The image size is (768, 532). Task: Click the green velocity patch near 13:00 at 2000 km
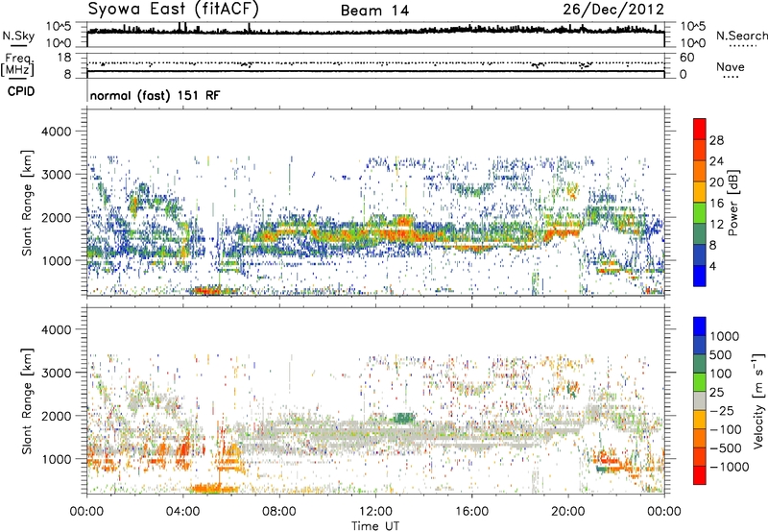pos(403,418)
